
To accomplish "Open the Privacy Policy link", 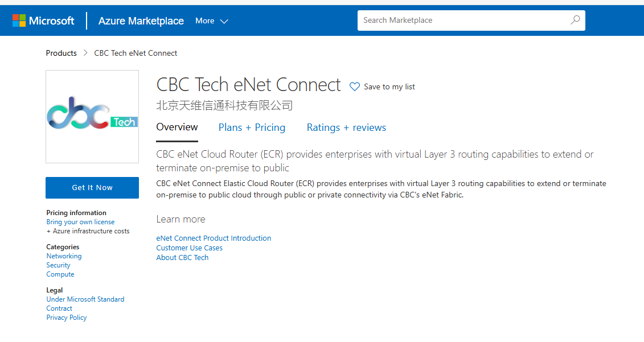I will coord(66,317).
